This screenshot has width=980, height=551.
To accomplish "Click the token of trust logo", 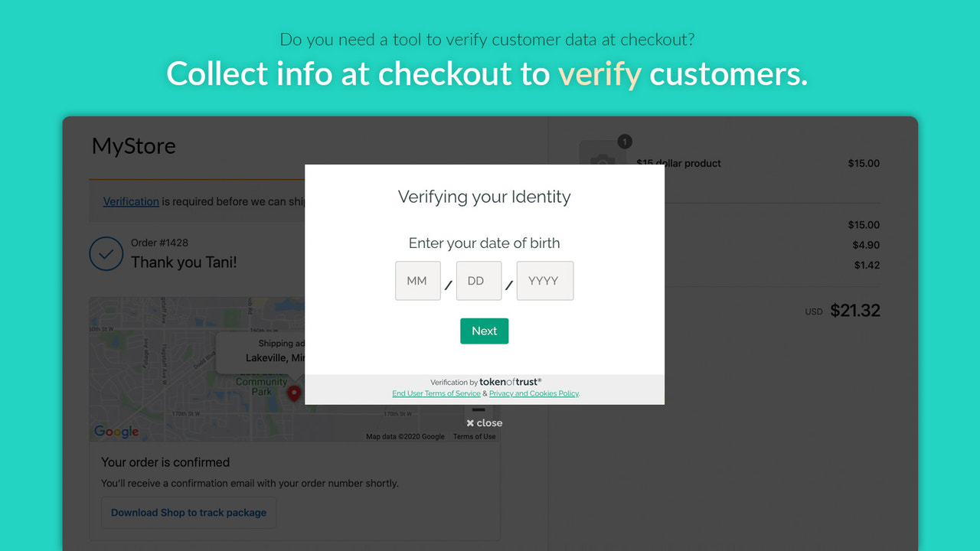I will click(x=511, y=381).
